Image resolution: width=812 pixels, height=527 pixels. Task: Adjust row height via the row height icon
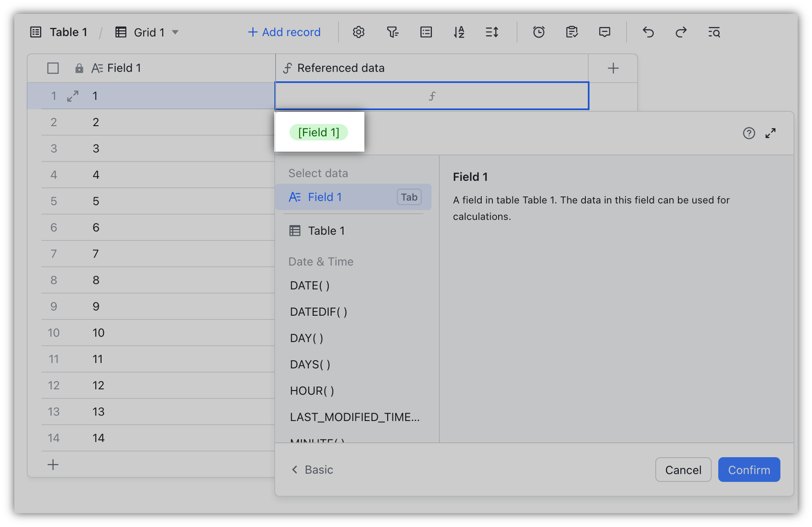coord(492,32)
